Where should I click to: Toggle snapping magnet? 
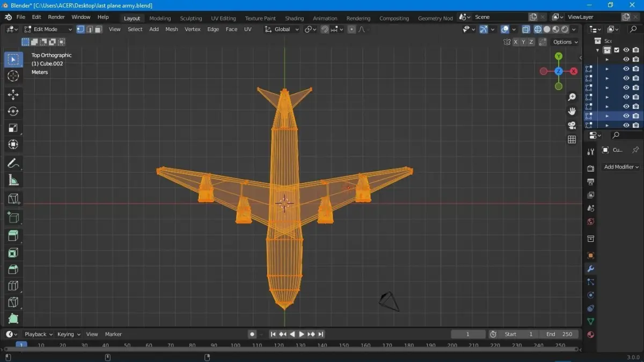(x=325, y=29)
